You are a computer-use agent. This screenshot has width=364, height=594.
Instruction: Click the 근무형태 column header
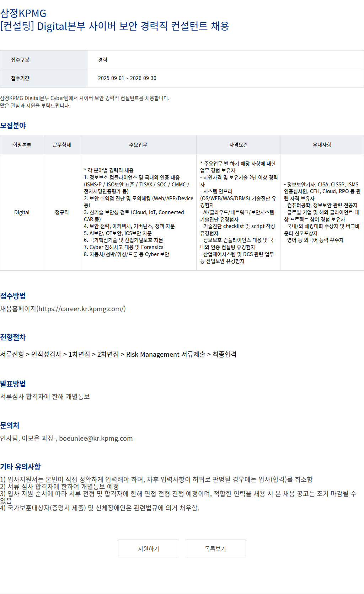[x=62, y=145]
